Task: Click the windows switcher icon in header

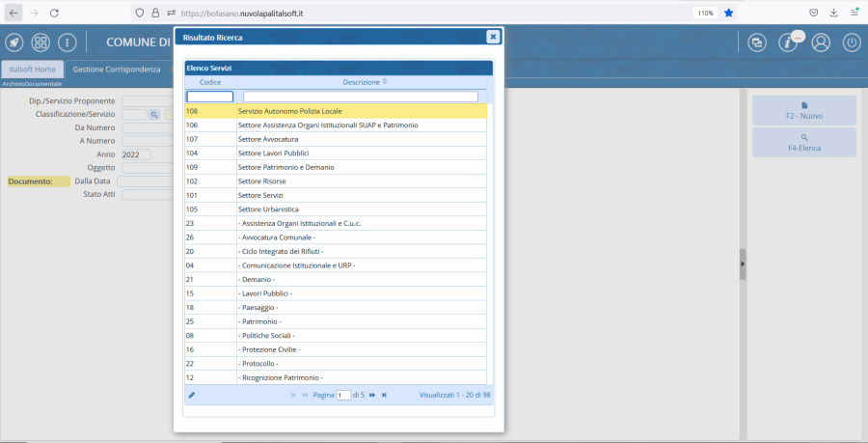Action: [757, 42]
